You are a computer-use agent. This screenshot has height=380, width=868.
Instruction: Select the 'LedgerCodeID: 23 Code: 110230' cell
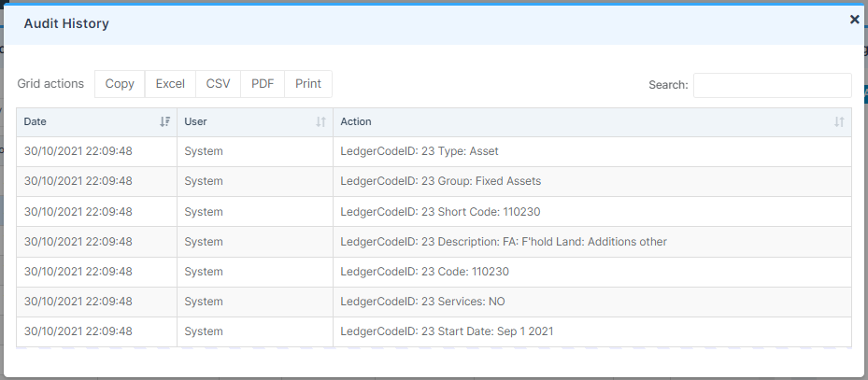click(592, 272)
